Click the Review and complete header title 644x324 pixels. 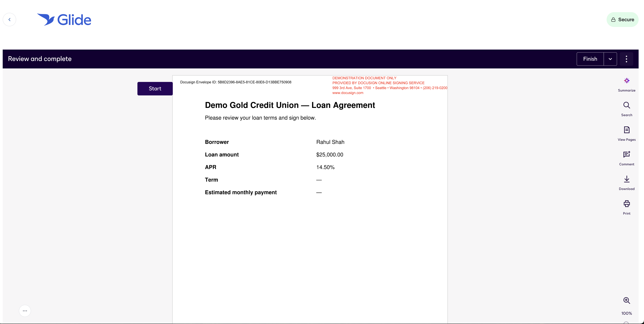click(x=40, y=59)
